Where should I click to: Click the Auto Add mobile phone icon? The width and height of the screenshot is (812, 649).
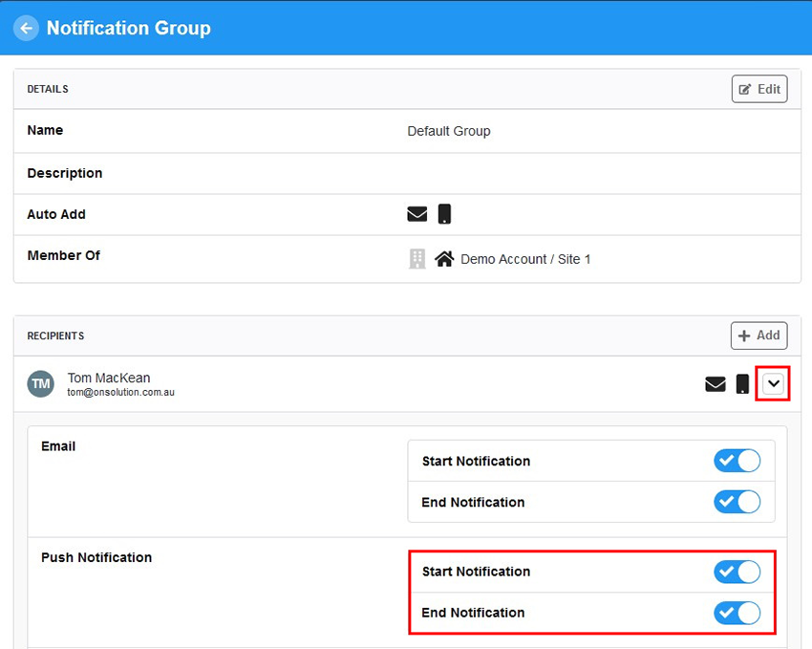click(x=444, y=214)
